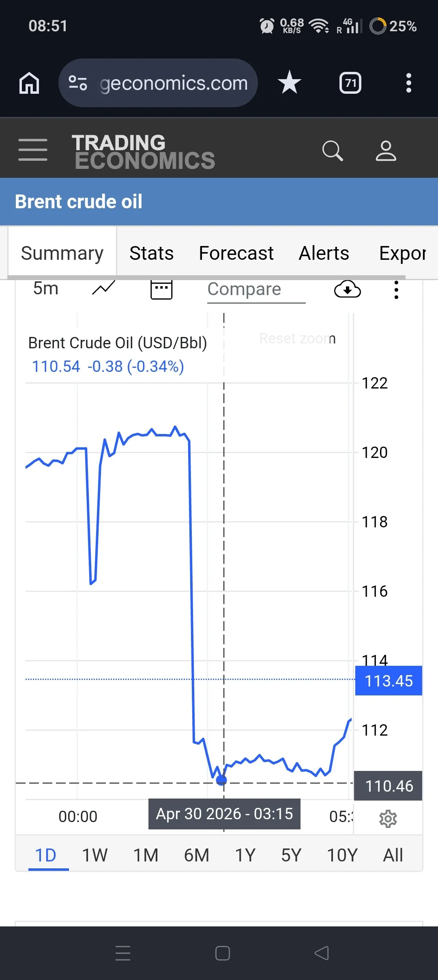Open the browser tab switcher showing 71

click(350, 83)
